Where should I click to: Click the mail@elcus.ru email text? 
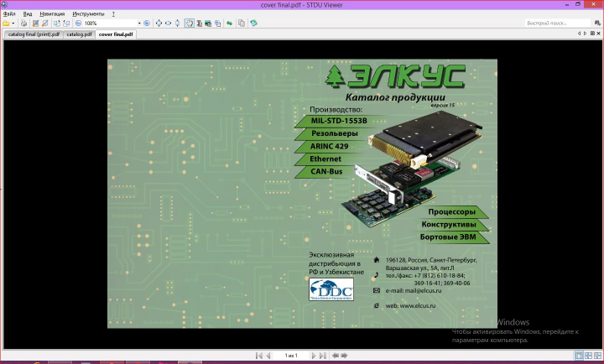[x=423, y=291]
